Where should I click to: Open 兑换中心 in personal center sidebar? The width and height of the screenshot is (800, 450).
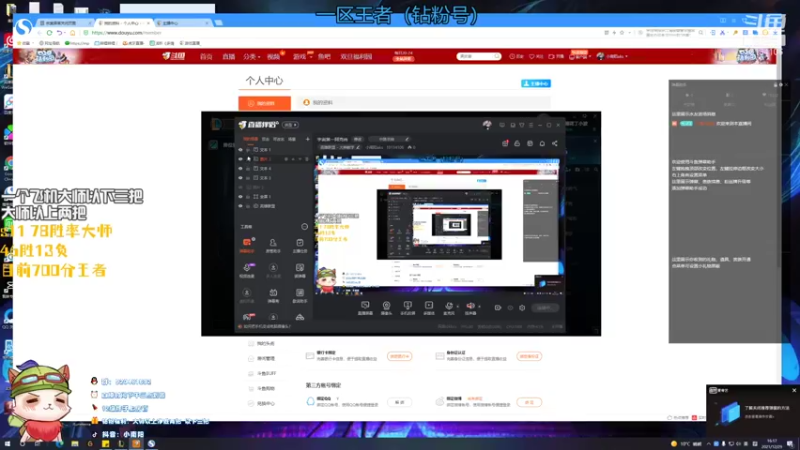(261, 404)
